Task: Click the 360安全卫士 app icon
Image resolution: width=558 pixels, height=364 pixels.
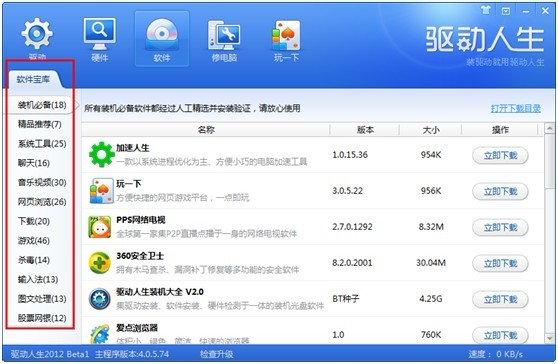Action: point(100,263)
